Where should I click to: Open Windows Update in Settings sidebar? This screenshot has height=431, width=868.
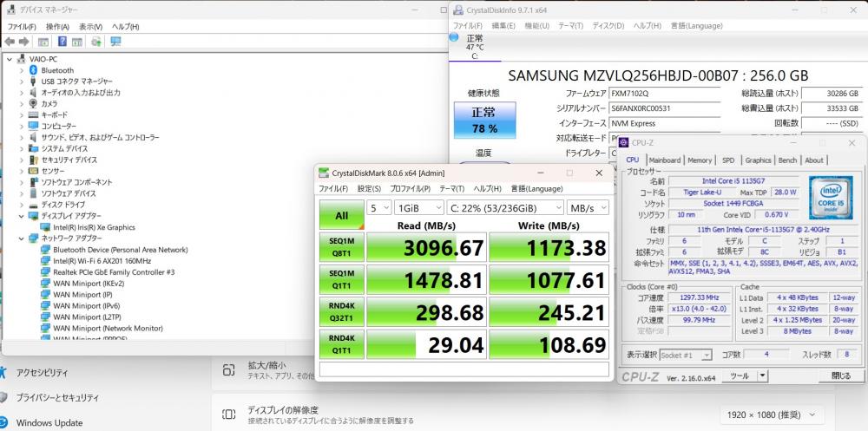[49, 422]
